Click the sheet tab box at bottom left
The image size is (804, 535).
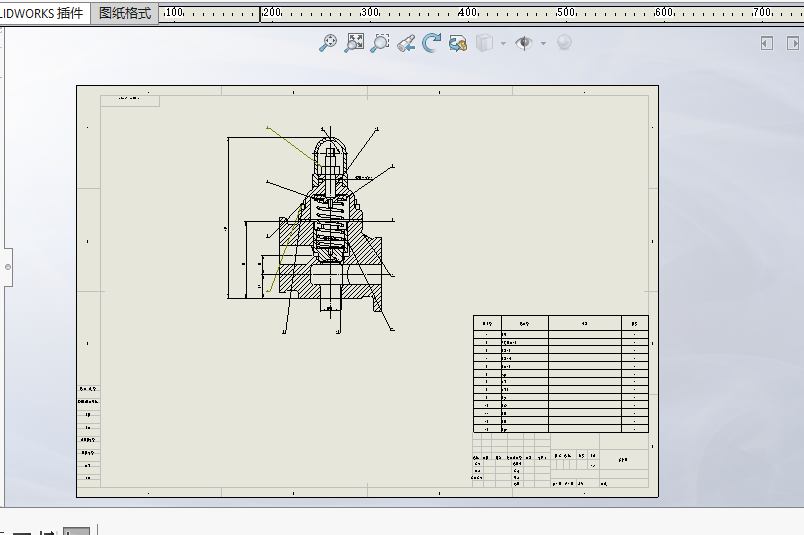76,531
